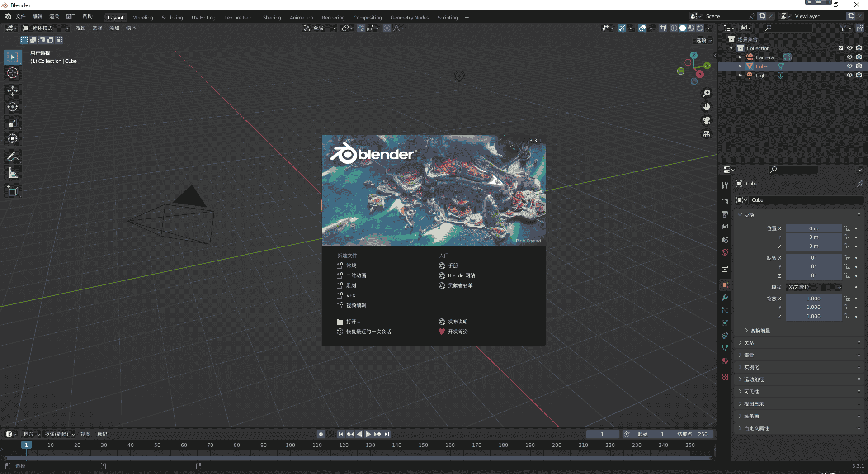This screenshot has height=474, width=868.
Task: Open the Render properties tab
Action: pyautogui.click(x=725, y=201)
